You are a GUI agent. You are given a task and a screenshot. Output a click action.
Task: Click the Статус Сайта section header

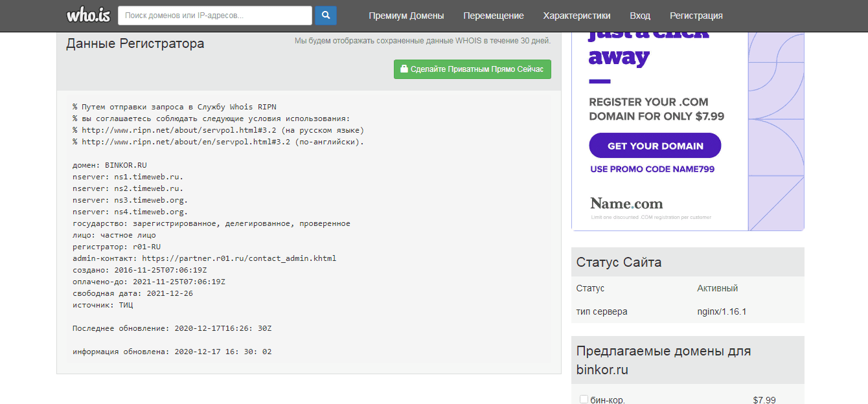[619, 262]
